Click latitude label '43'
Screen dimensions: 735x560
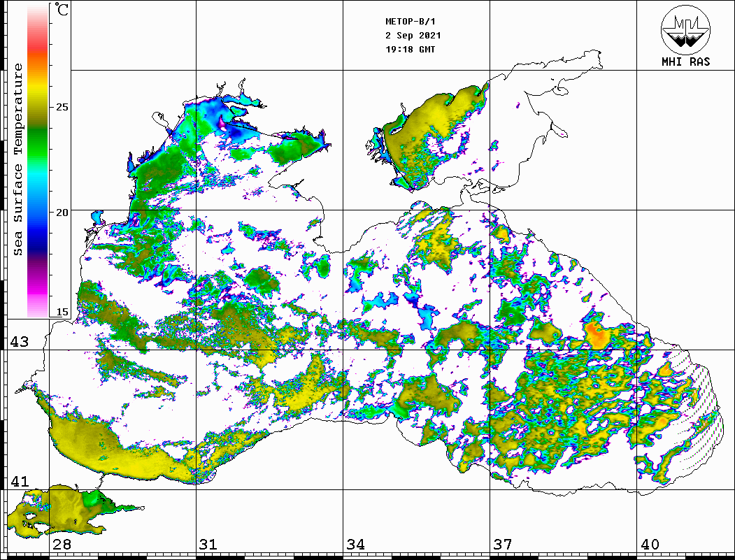(19, 342)
